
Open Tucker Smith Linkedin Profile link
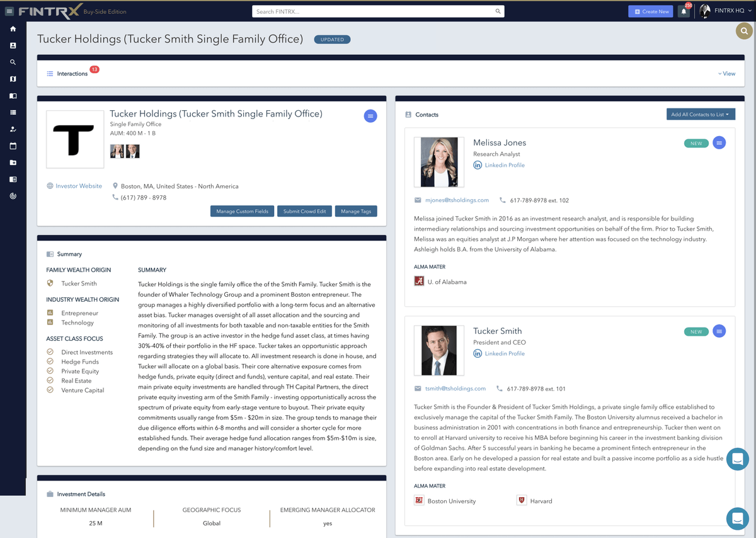click(x=505, y=353)
